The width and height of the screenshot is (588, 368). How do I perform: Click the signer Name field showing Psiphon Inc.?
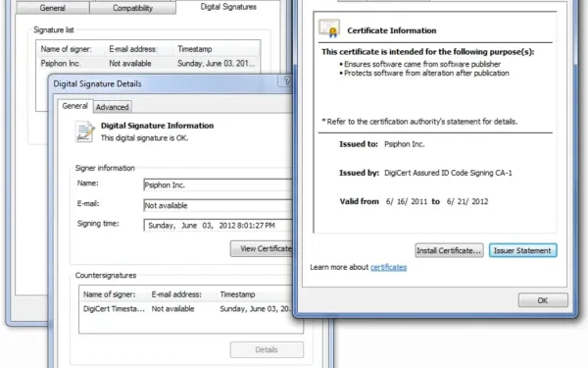click(218, 185)
